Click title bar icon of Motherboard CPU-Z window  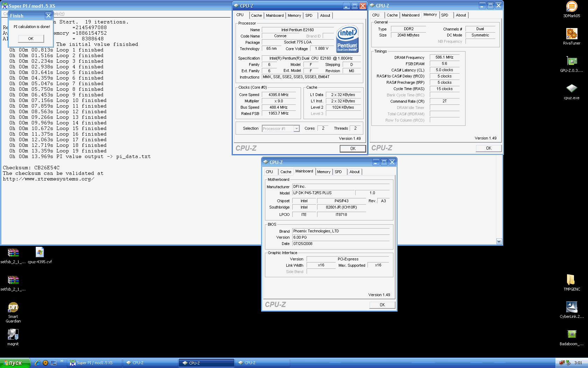266,162
